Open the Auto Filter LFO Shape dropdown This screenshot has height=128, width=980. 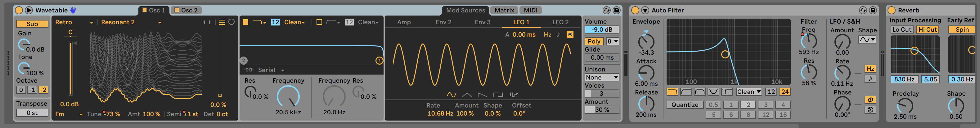[x=867, y=39]
